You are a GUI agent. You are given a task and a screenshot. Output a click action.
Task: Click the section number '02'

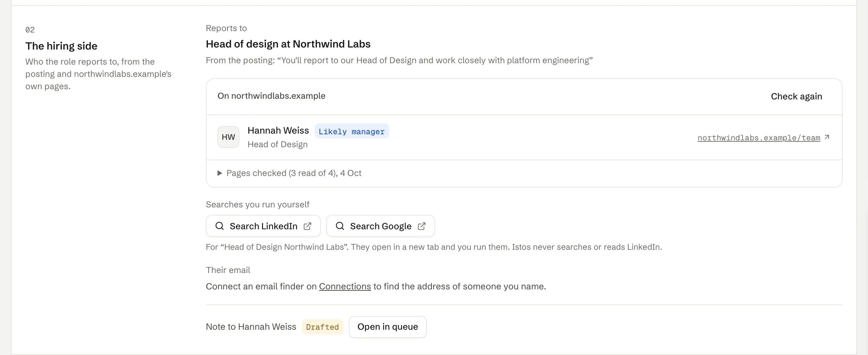coord(30,30)
